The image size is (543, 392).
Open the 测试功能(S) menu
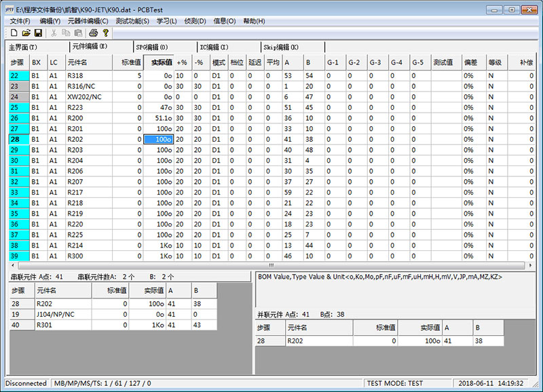tap(132, 21)
